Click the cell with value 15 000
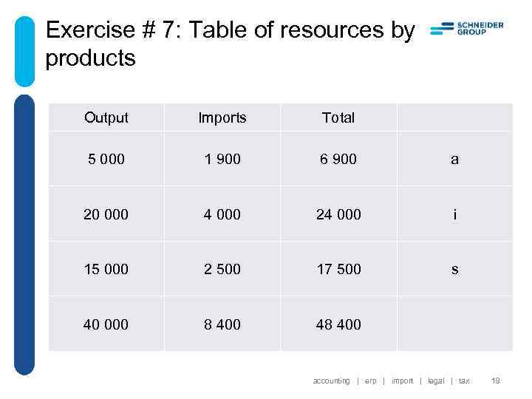This screenshot has width=532, height=399. (x=106, y=269)
